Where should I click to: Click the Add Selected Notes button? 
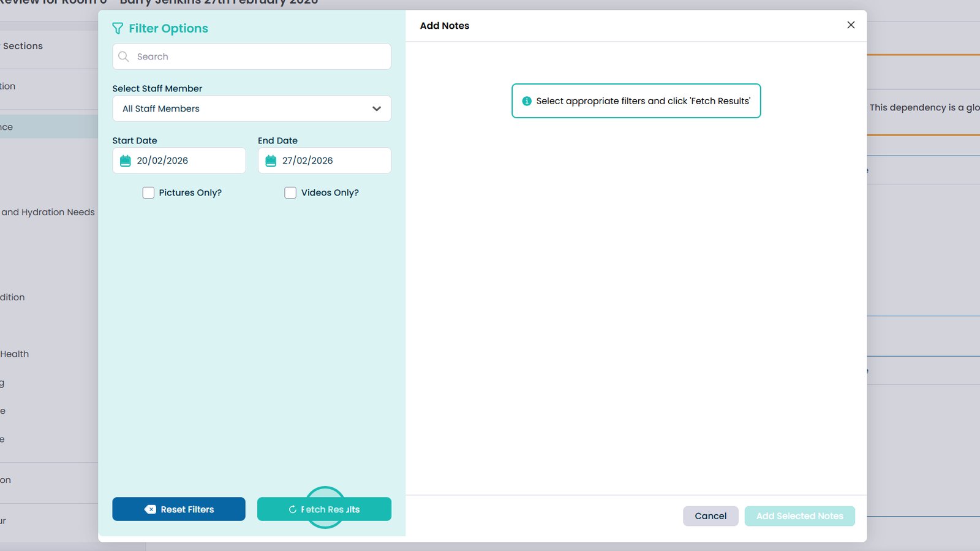[799, 516]
